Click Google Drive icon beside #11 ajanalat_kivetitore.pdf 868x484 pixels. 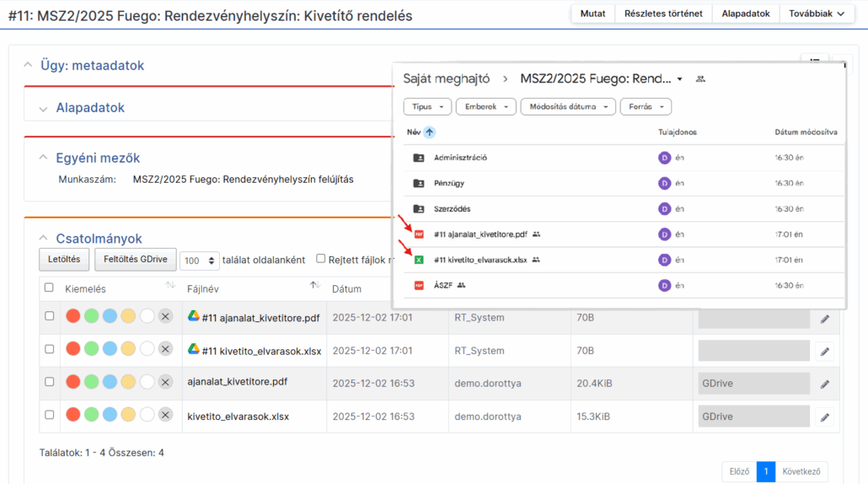tap(193, 316)
